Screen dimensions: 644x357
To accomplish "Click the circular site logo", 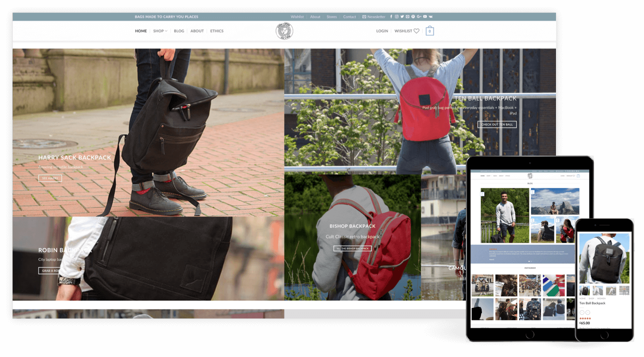I will [x=284, y=31].
